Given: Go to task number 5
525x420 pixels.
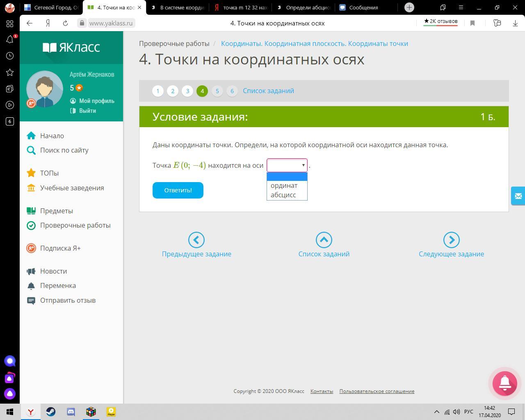Looking at the screenshot, I should 217,91.
